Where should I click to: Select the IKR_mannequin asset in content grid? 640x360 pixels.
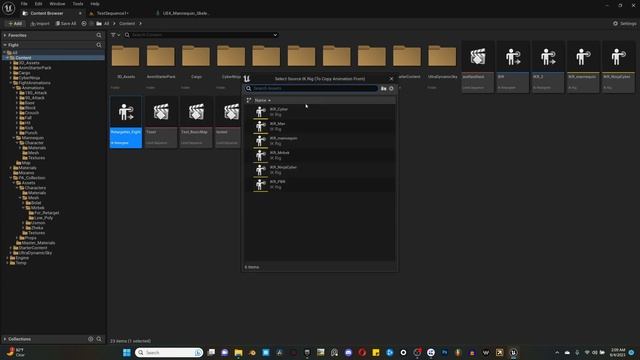point(582,67)
